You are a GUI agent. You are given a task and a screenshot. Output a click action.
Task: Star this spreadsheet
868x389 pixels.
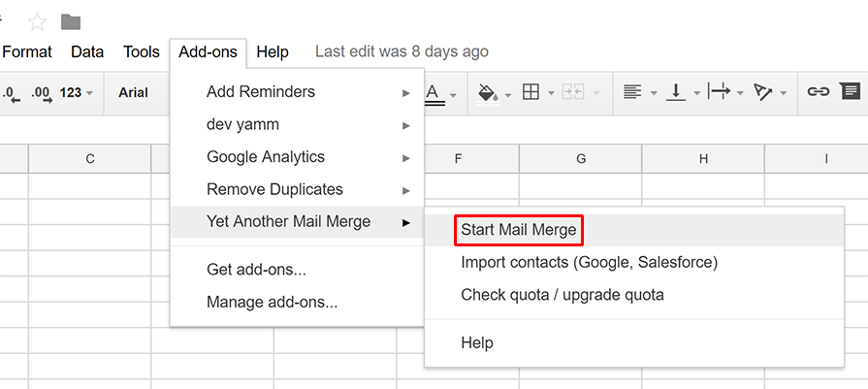point(37,21)
